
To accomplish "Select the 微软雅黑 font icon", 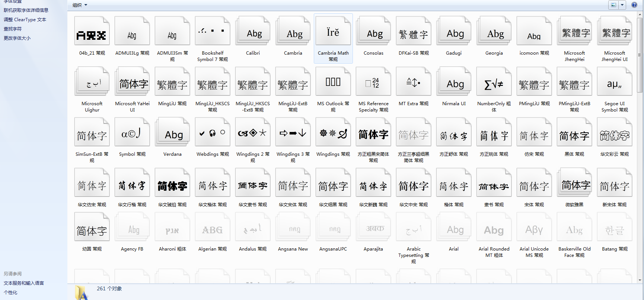I will (574, 183).
